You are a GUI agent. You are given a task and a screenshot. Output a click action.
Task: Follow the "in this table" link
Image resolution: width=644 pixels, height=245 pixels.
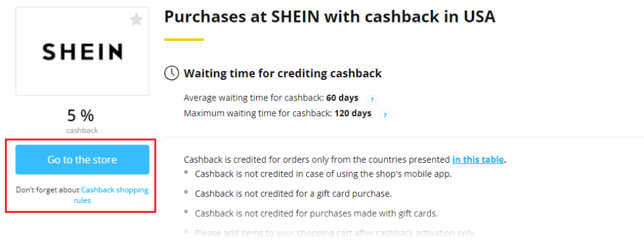coord(478,159)
